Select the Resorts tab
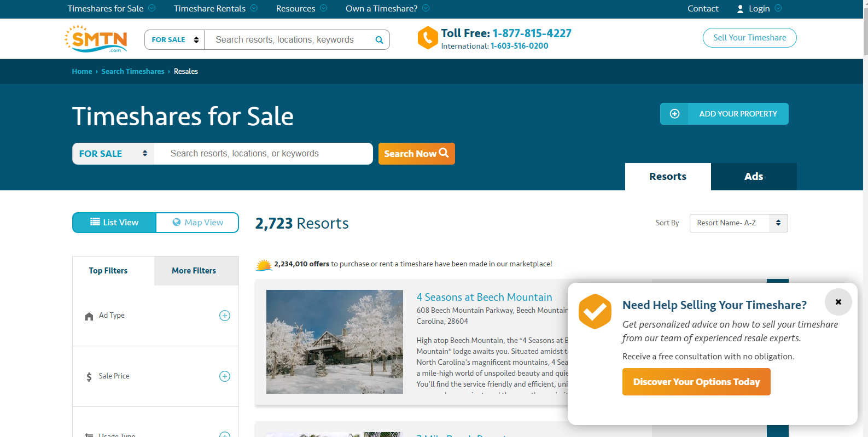The image size is (868, 437). pos(668,177)
